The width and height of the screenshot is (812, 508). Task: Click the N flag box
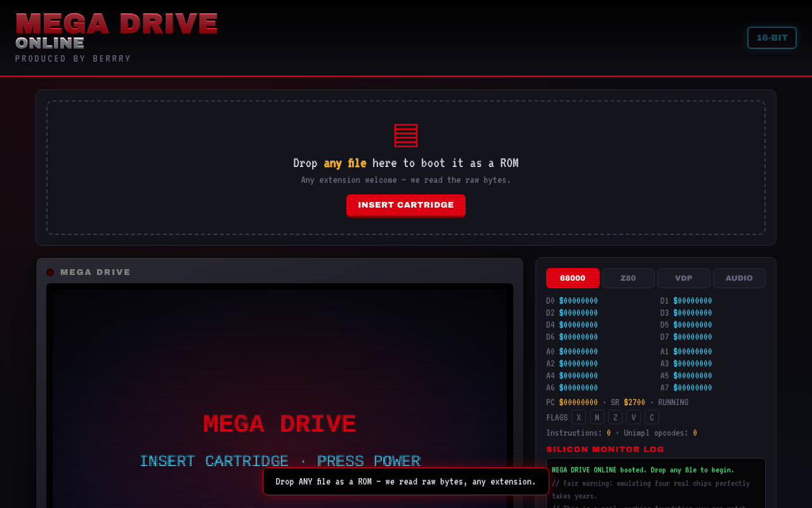point(597,417)
